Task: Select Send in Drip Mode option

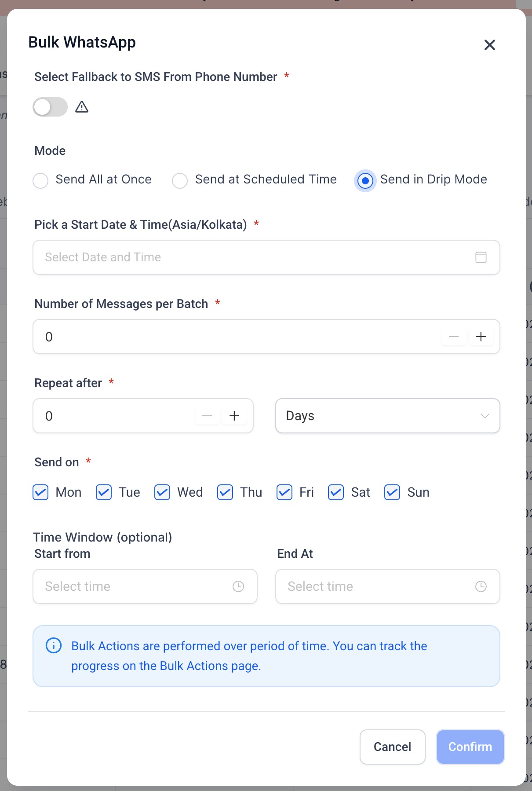Action: 365,180
